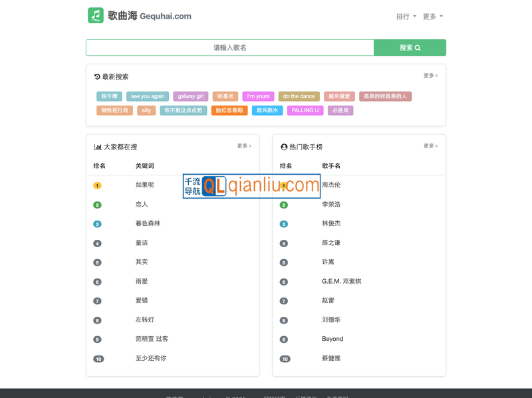
Task: Click the song name input field
Action: point(229,48)
